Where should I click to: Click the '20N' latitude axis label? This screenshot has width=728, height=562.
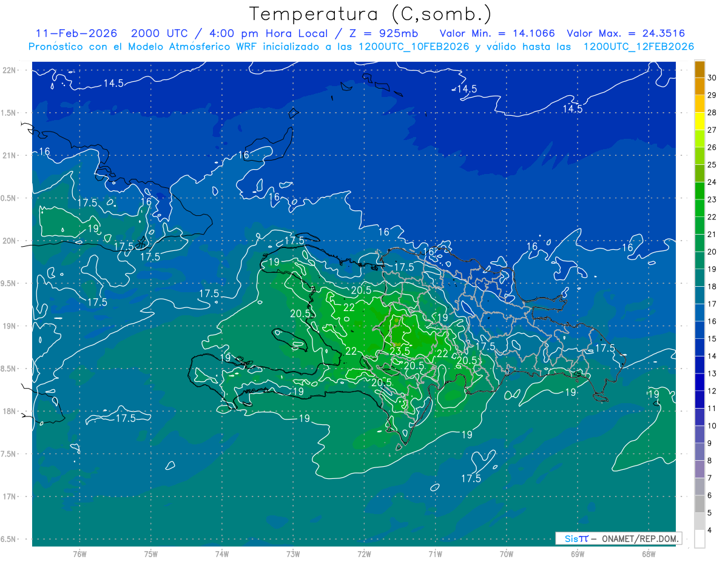[10, 241]
